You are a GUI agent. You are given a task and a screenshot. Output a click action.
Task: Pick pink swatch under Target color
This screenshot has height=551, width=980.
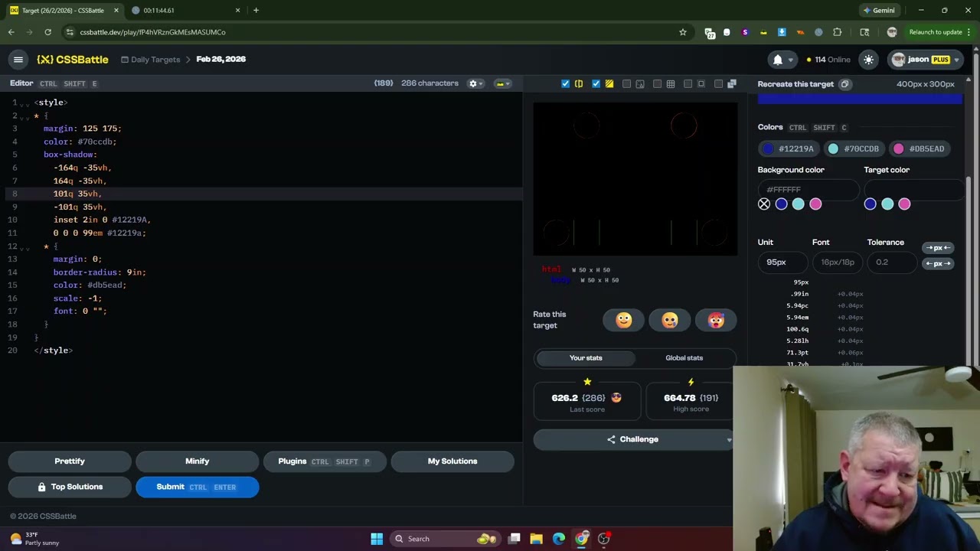point(904,204)
